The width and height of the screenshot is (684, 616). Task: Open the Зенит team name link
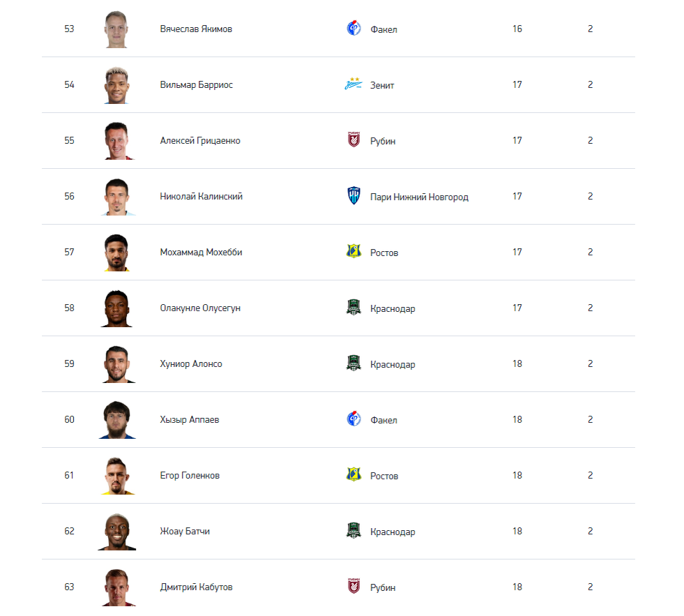[x=382, y=86]
